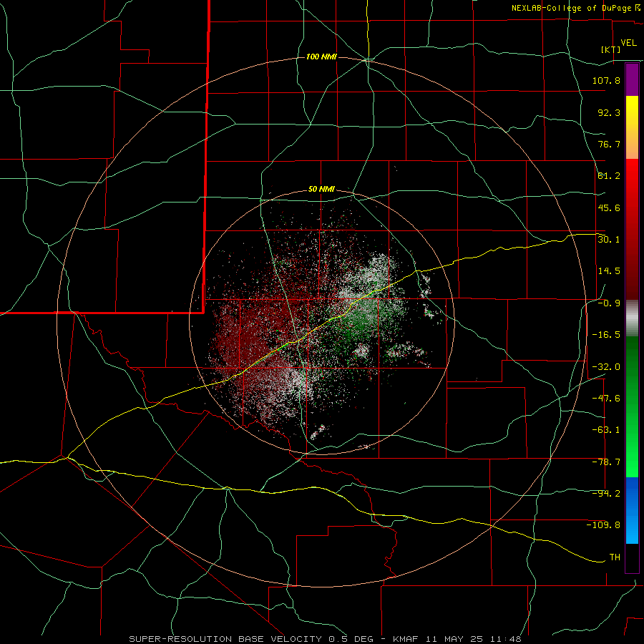Click the -0.9 velocity legend value
Screen dimensions: 644x644
609,303
